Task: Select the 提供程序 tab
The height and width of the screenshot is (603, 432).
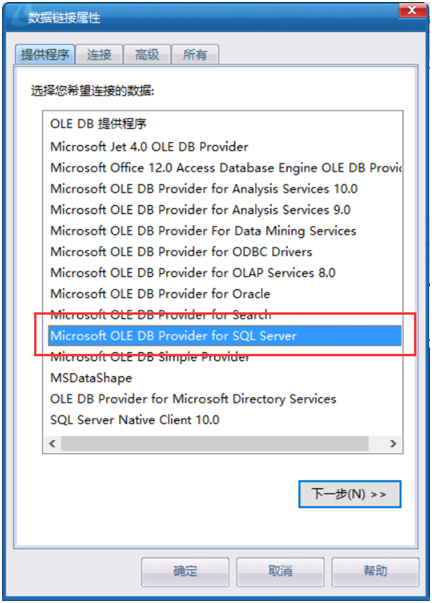Action: tap(45, 54)
